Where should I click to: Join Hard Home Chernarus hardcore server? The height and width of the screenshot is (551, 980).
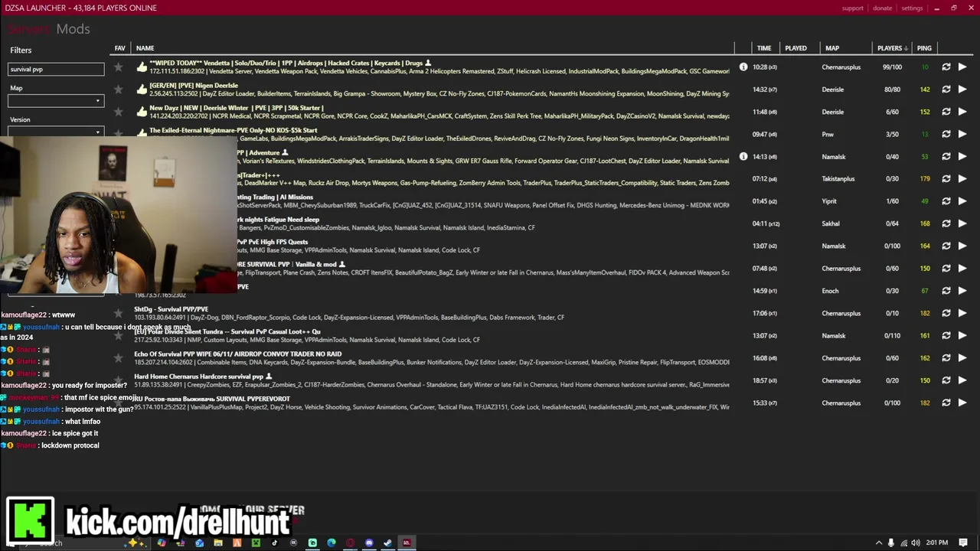[962, 380]
